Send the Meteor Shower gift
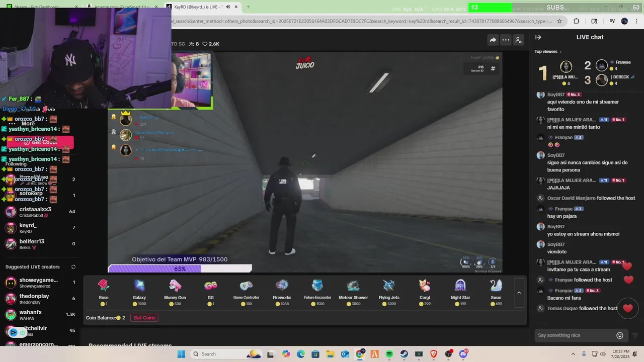 pos(353,292)
